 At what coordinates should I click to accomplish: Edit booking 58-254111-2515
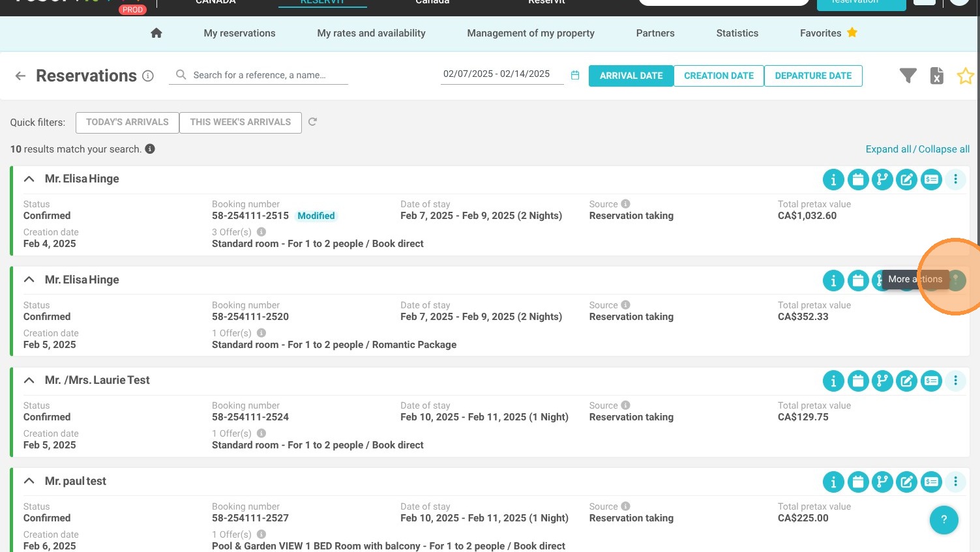906,179
